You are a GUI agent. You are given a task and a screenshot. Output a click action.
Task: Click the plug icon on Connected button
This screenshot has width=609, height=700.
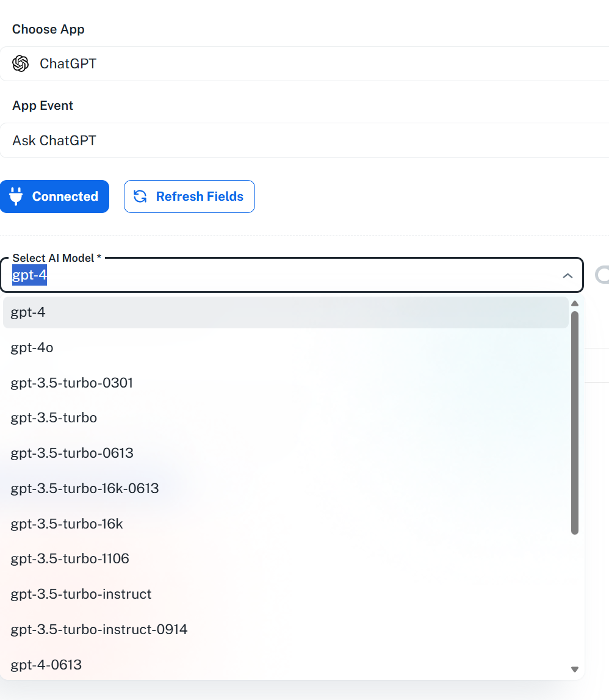click(x=16, y=197)
